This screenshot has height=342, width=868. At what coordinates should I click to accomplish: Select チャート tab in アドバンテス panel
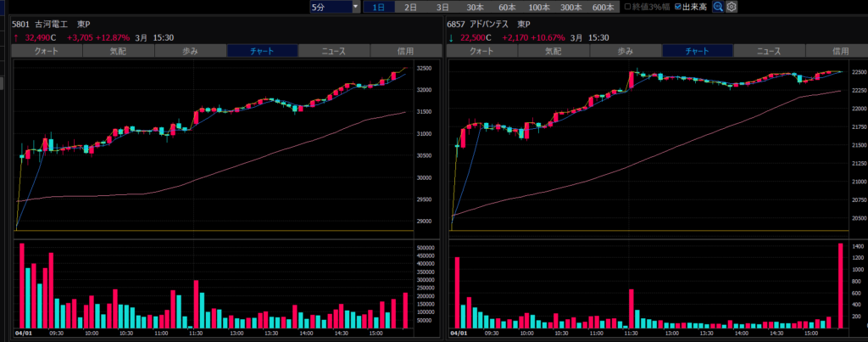coord(697,51)
